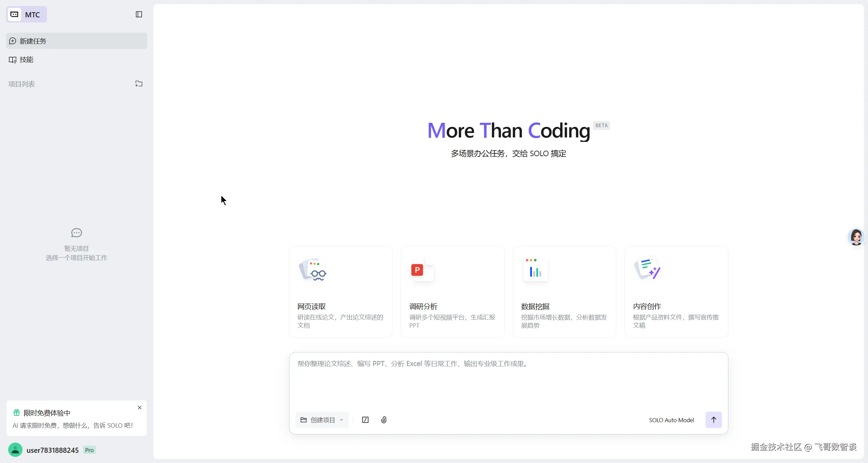Screen dimensions: 868x463
Task: Select the 内容创作 card
Action: [676, 292]
